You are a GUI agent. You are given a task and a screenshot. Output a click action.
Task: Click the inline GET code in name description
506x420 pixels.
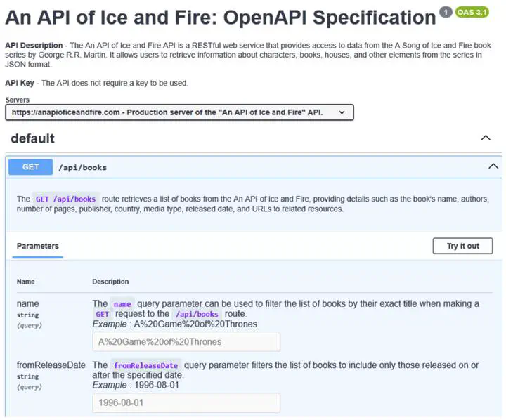(x=102, y=314)
